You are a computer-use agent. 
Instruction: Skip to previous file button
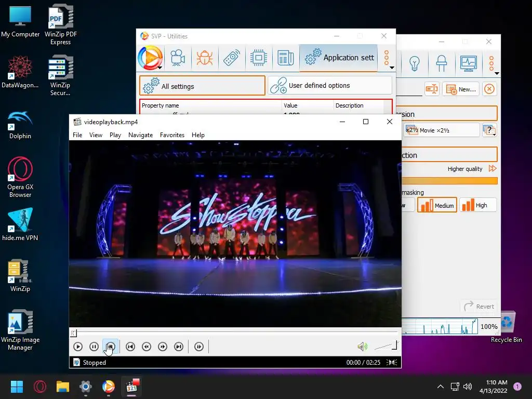tap(130, 347)
